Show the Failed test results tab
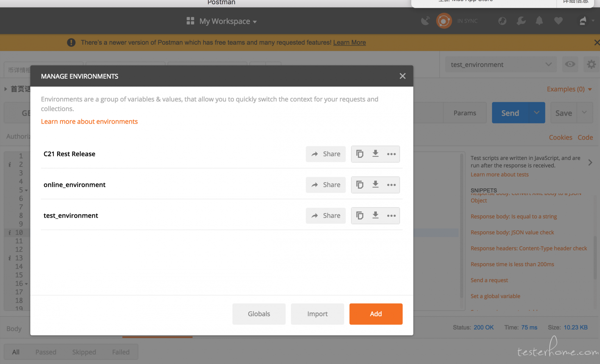Image resolution: width=600 pixels, height=364 pixels. click(x=121, y=352)
